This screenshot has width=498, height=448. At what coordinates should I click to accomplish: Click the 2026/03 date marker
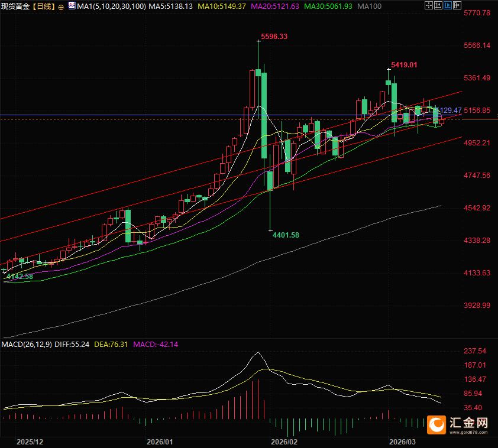pos(402,442)
